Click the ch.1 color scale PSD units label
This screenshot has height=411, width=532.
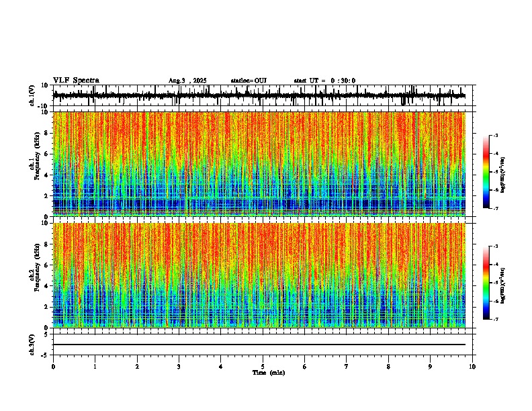[502, 175]
